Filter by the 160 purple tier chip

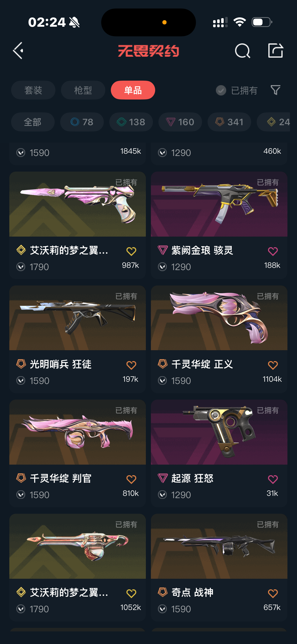pos(180,122)
